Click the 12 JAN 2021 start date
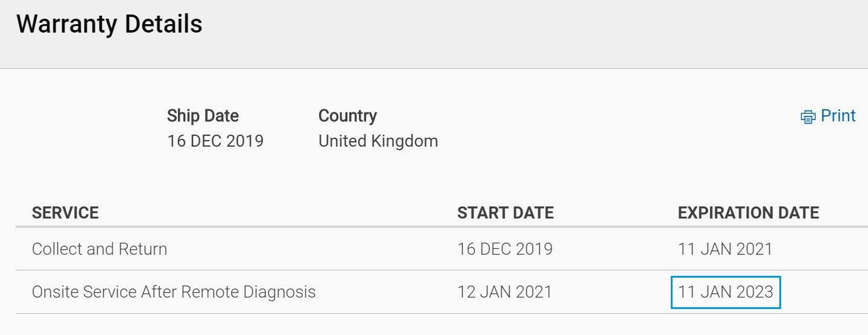868x335 pixels. [505, 292]
